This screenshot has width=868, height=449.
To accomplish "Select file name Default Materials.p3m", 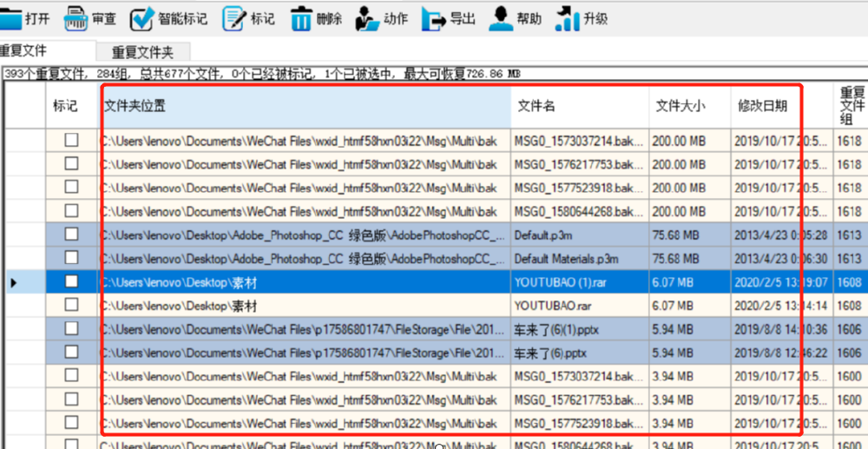I will tap(566, 259).
